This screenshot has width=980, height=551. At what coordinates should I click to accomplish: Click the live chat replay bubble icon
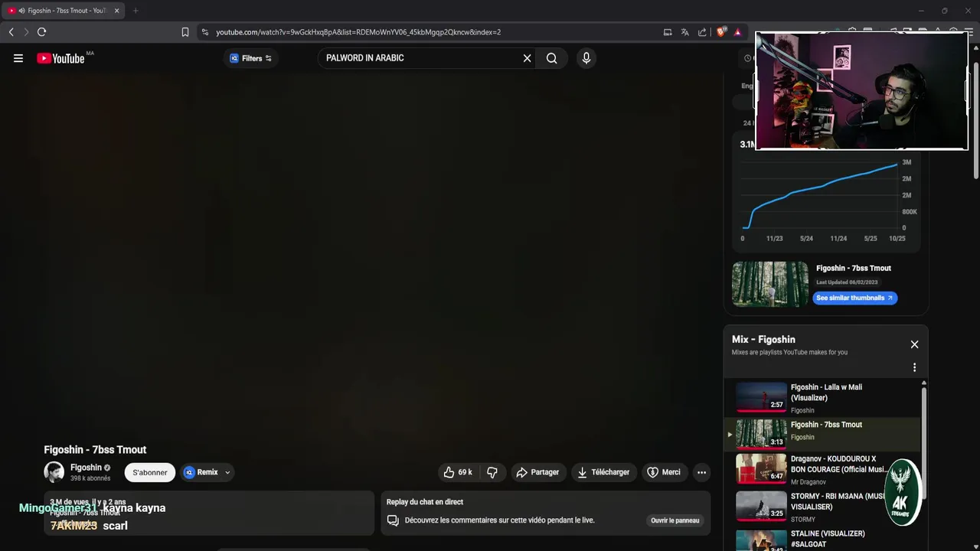[393, 520]
